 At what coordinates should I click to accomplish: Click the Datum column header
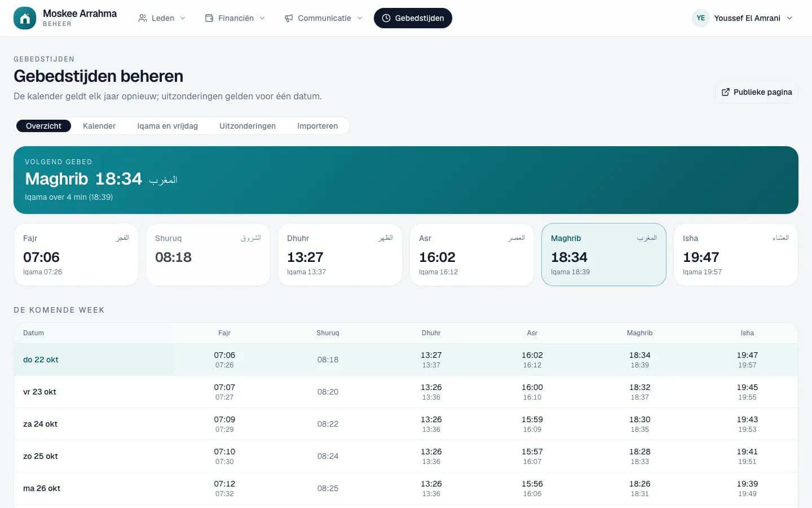pyautogui.click(x=33, y=333)
